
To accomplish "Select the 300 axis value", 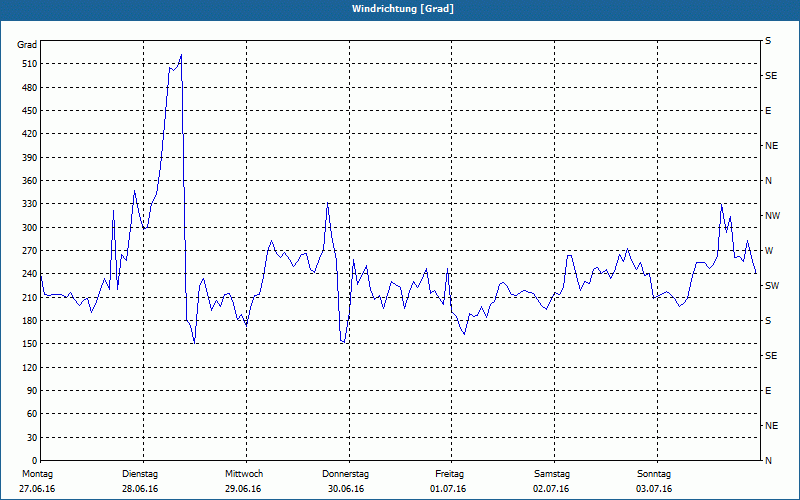I will pos(30,228).
